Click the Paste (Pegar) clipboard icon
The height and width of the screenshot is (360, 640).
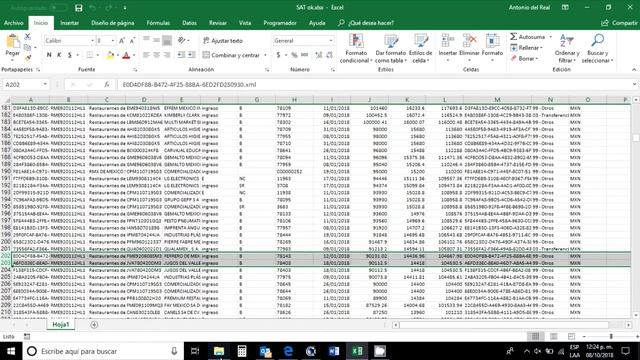pos(13,42)
